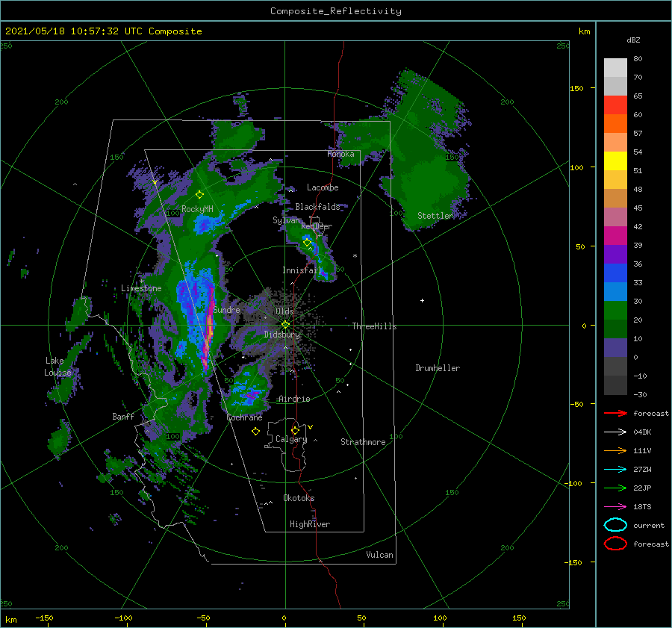Click the dBZ legend heading
The height and width of the screenshot is (628, 672).
point(633,40)
